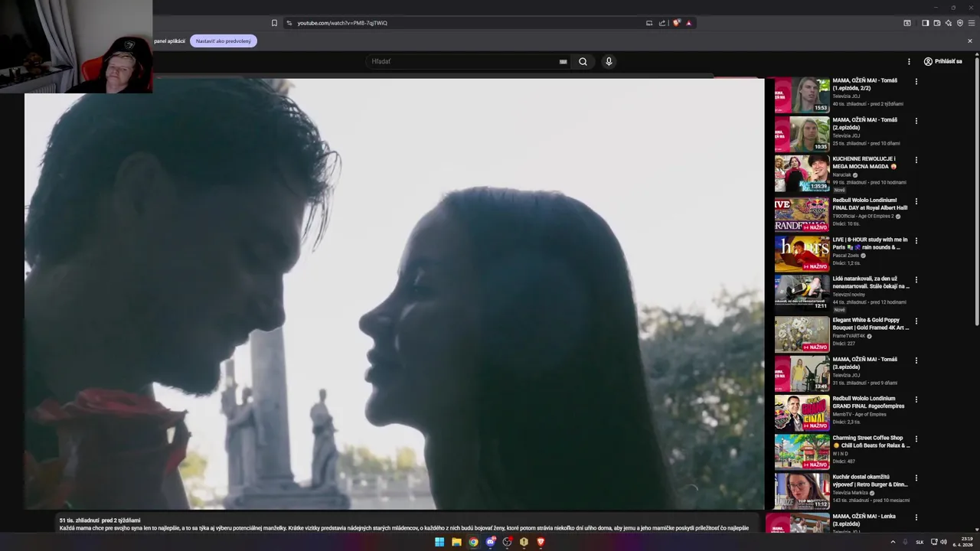Open options for Lidé natankovali video
Image resolution: width=980 pixels, height=551 pixels.
click(x=916, y=280)
